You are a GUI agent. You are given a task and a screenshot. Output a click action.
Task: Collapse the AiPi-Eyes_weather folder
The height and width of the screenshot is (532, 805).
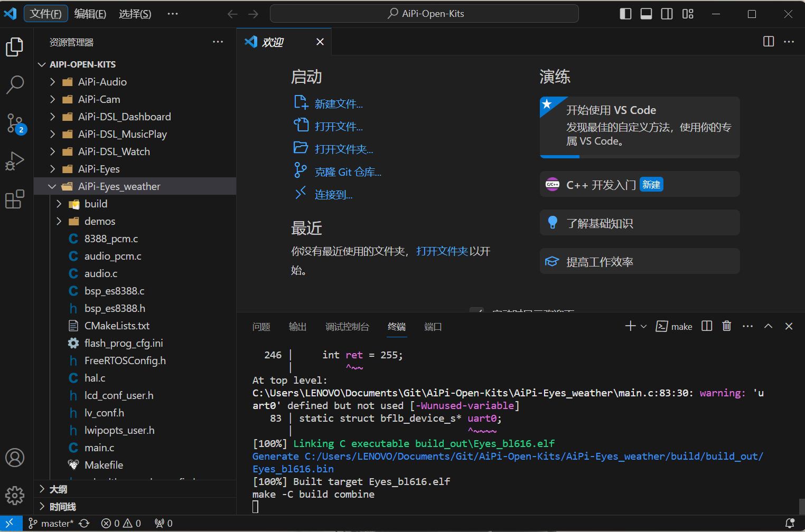pos(135,186)
